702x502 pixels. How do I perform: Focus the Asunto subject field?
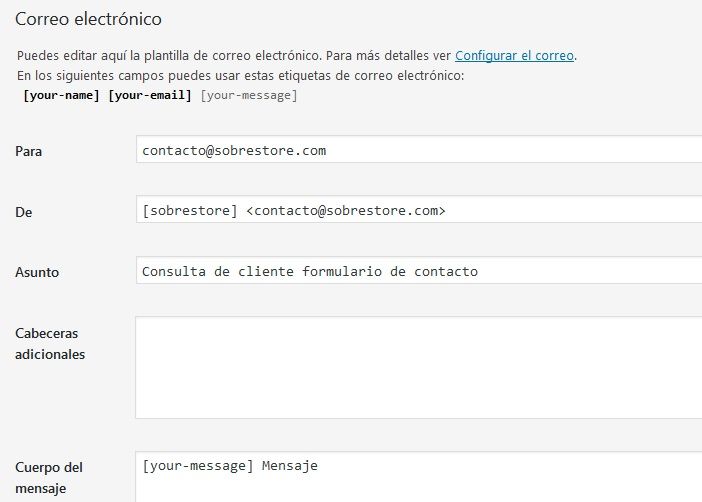coord(419,270)
